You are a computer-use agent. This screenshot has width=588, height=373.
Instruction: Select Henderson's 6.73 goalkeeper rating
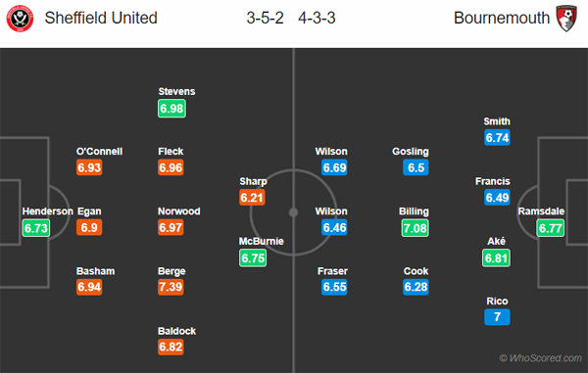point(36,228)
